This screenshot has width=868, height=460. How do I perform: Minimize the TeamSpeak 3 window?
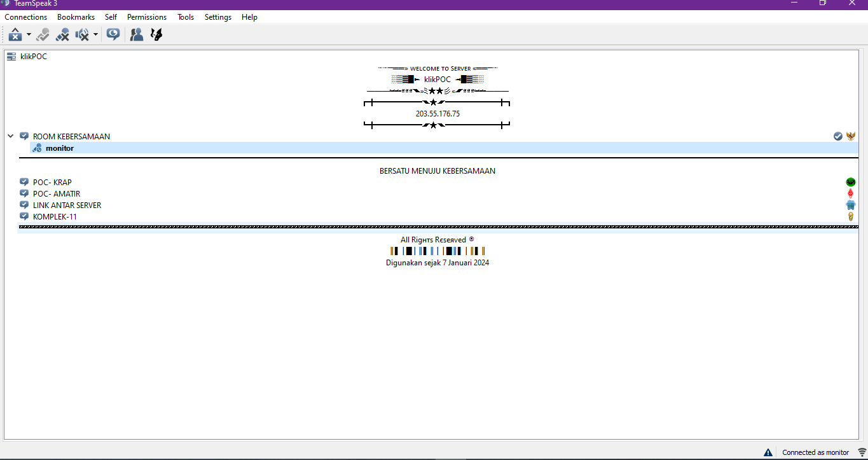[x=794, y=3]
